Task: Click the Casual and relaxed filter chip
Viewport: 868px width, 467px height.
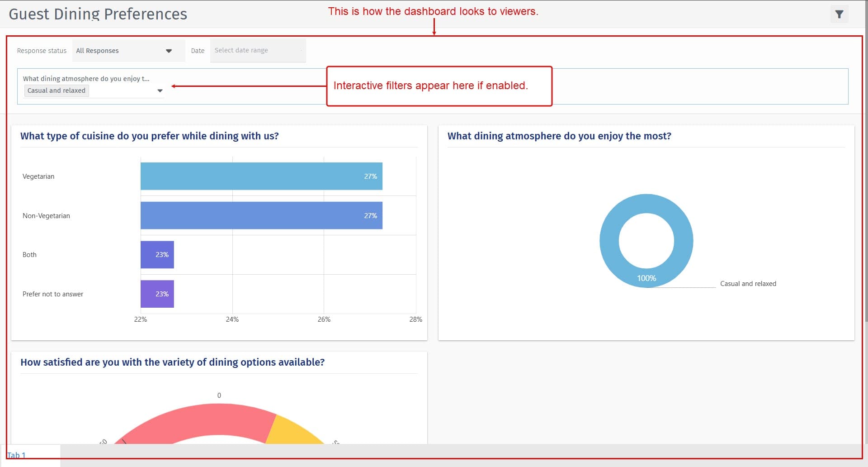Action: [56, 91]
